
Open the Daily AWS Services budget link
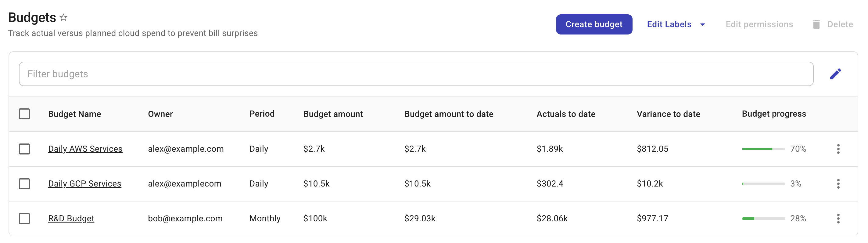coord(85,149)
